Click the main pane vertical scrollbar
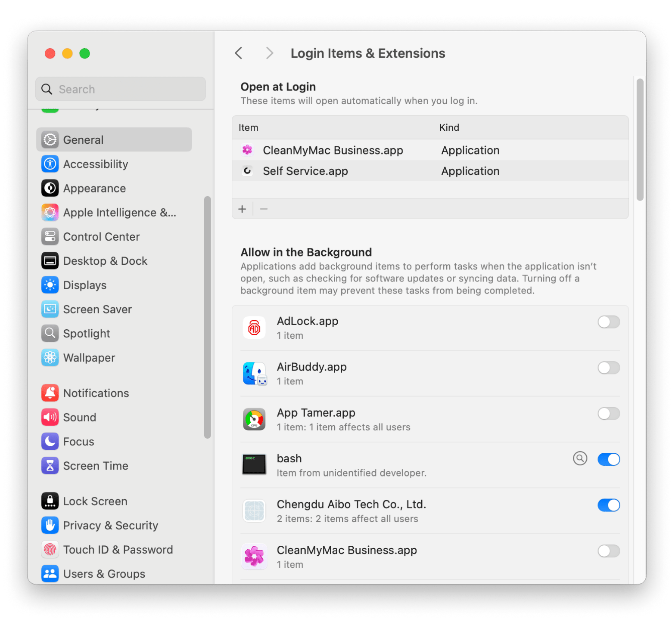 coord(640,139)
